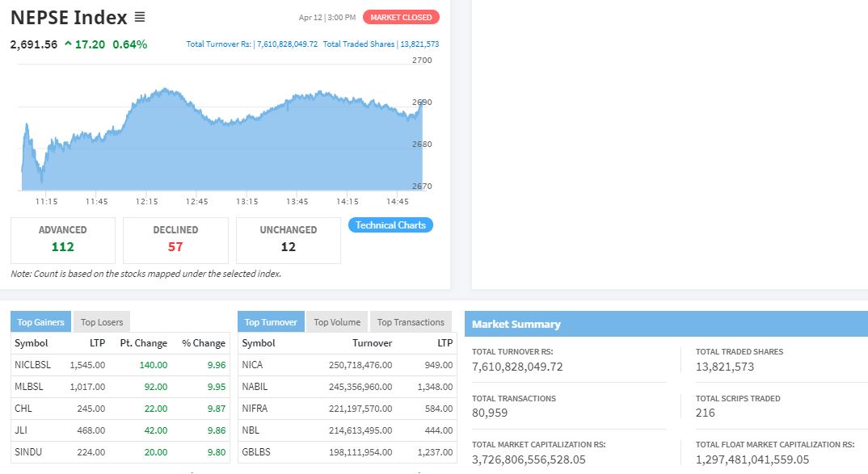Screen dimensions: 868x474
Task: Click the 13:45 label on chart time axis
Action: [297, 201]
